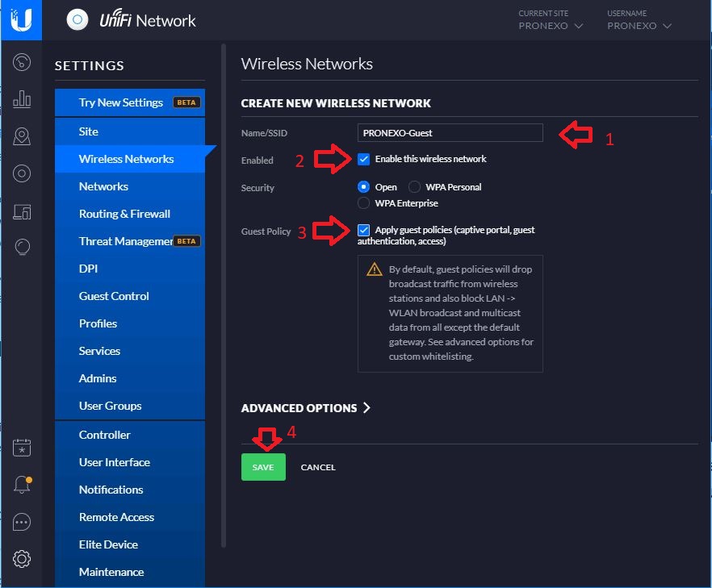Open the Devices circle icon
The width and height of the screenshot is (712, 588).
(x=22, y=173)
